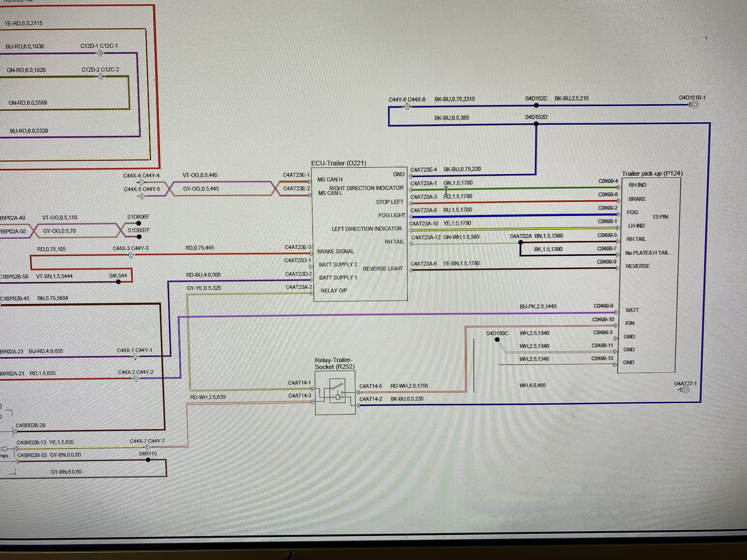The image size is (747, 560).
Task: Click the S4D152C splice dot
Action: pos(536,105)
